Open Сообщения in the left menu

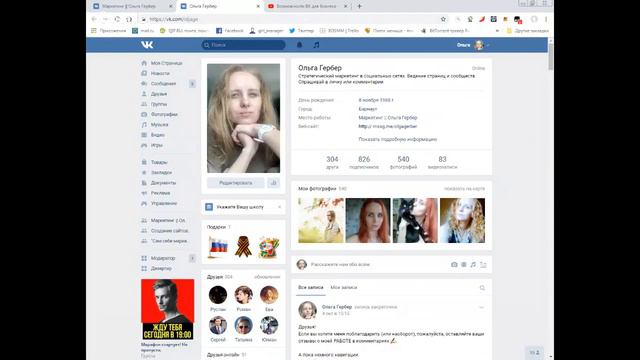coord(163,84)
